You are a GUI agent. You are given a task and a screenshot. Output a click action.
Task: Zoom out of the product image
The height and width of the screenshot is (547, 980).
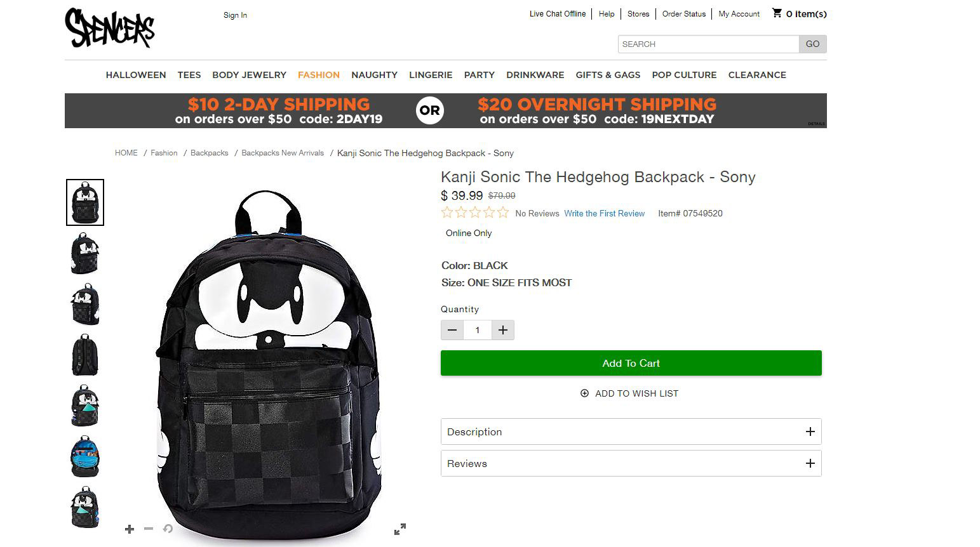[149, 529]
